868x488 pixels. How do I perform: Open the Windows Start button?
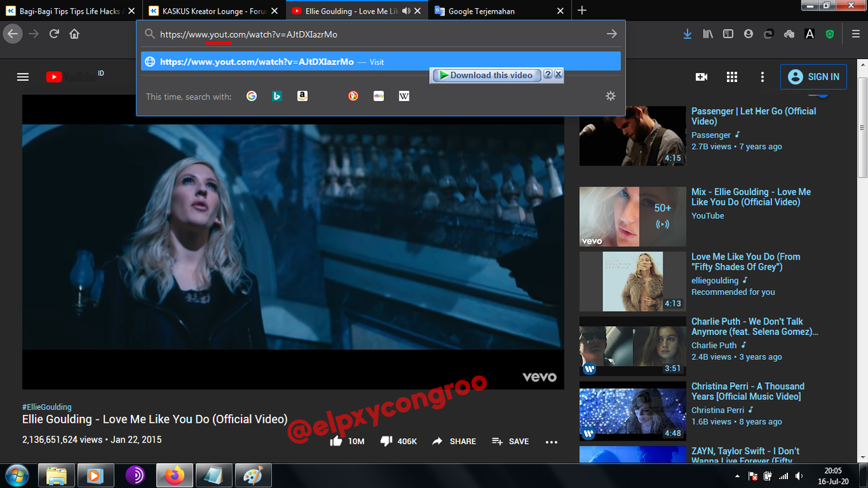[16, 476]
